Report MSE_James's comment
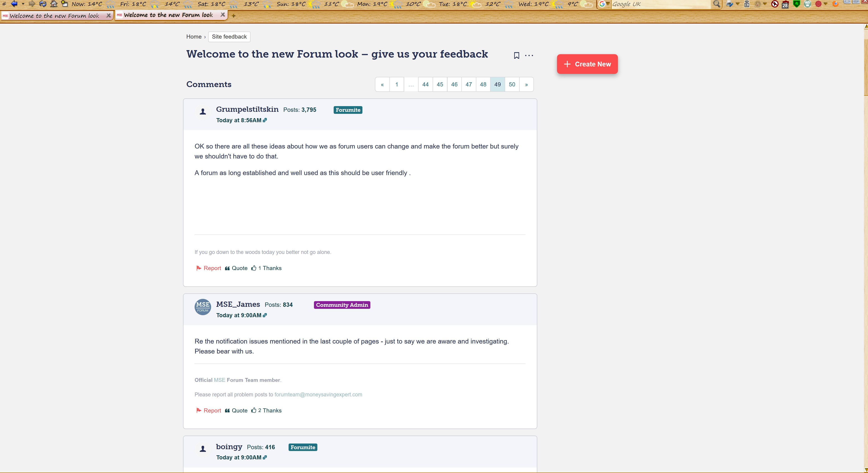The image size is (868, 473). click(x=209, y=411)
